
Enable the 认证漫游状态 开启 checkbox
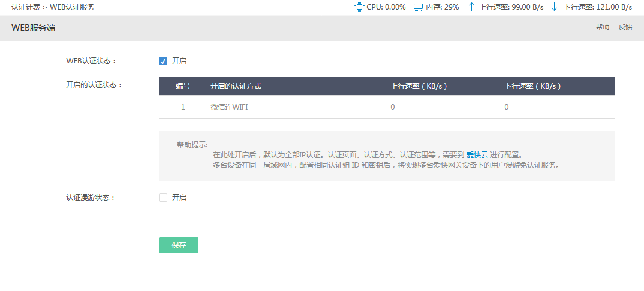(x=163, y=198)
